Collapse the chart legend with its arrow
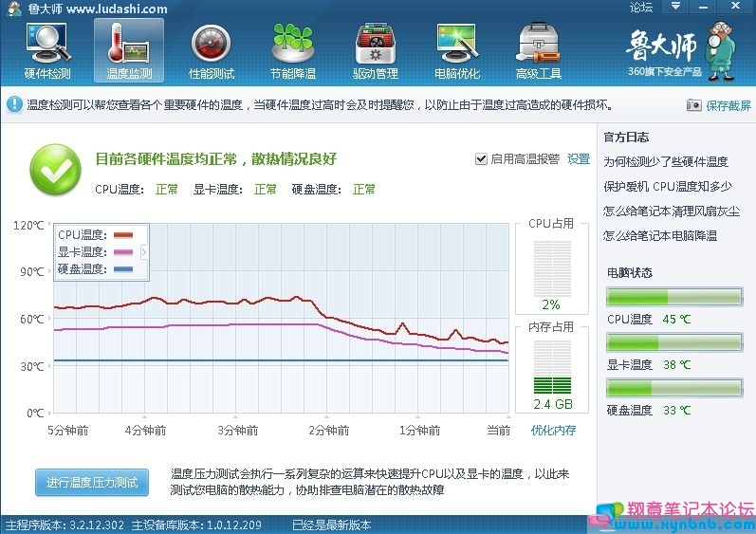The height and width of the screenshot is (534, 756). [x=143, y=251]
